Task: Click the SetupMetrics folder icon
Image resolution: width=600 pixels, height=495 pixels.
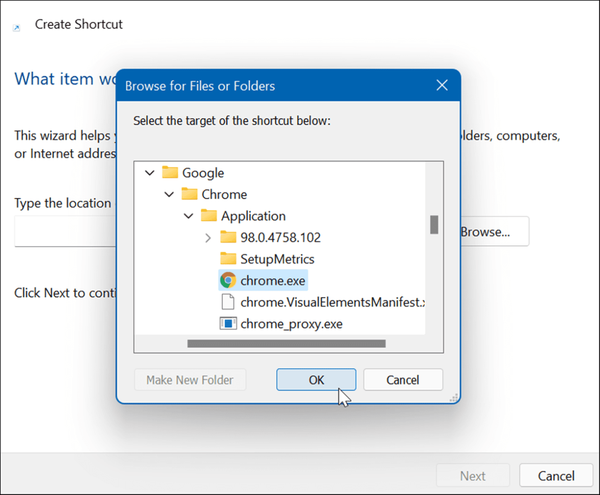Action: coord(228,259)
